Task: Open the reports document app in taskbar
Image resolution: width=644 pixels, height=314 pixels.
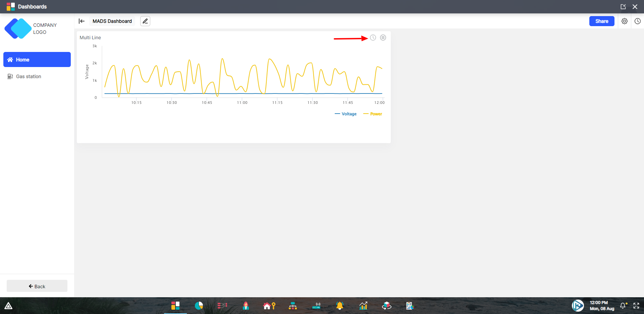Action: [410, 306]
